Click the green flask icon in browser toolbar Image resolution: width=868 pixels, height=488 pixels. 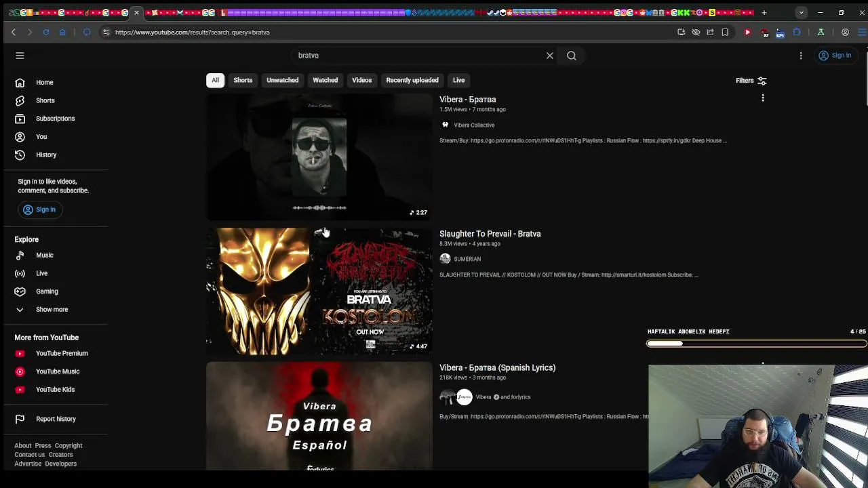(821, 32)
